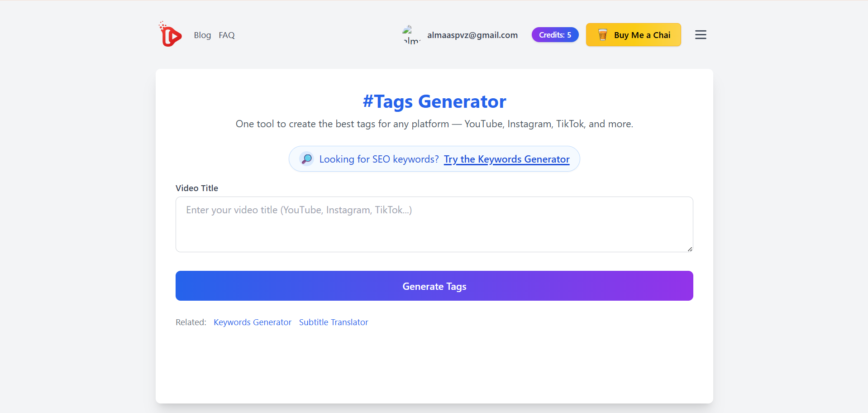Open the hamburger menu

(700, 34)
